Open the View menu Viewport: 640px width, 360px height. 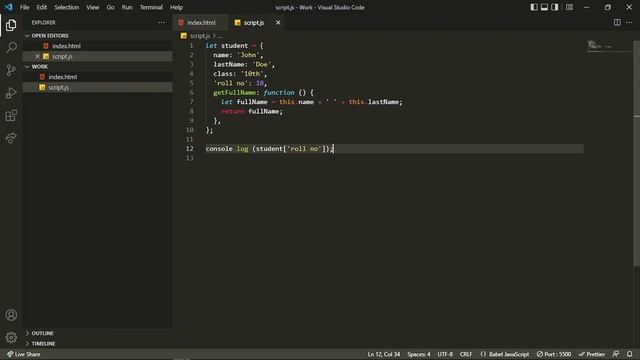pyautogui.click(x=93, y=7)
